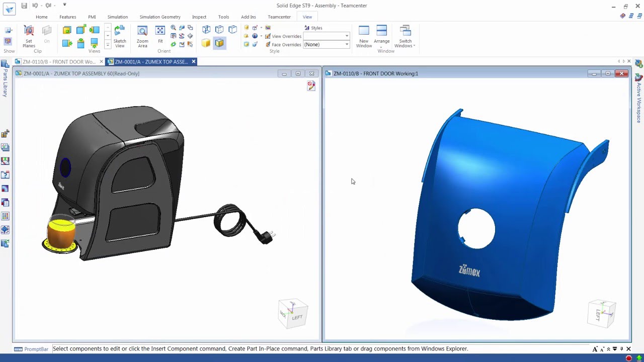Screen dimensions: 644x362
Task: Click the red record indicator in status bar
Action: [629, 358]
